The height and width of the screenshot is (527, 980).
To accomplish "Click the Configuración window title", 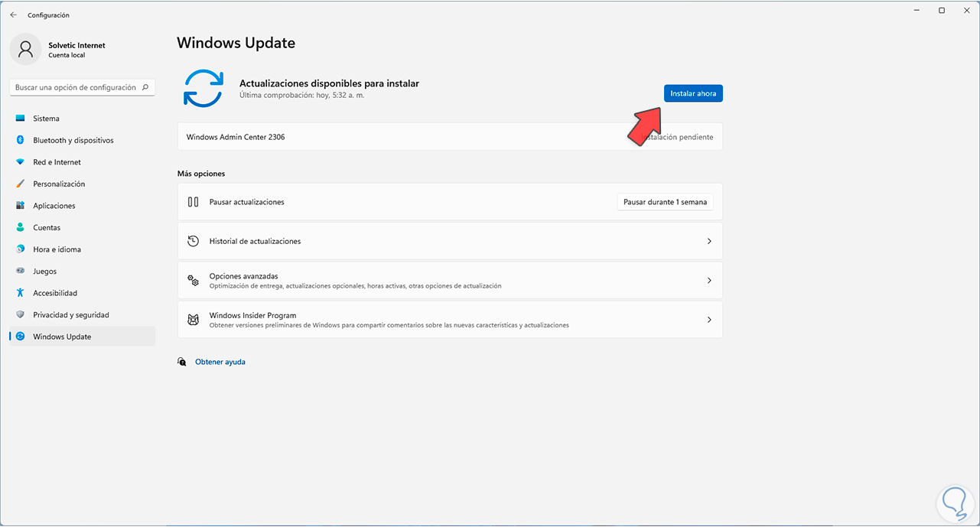I will [x=48, y=15].
